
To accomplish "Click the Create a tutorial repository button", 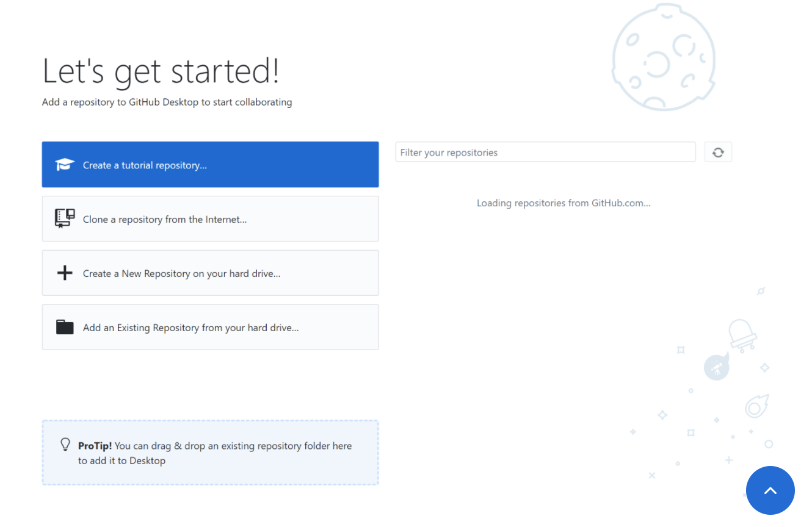I will (210, 165).
